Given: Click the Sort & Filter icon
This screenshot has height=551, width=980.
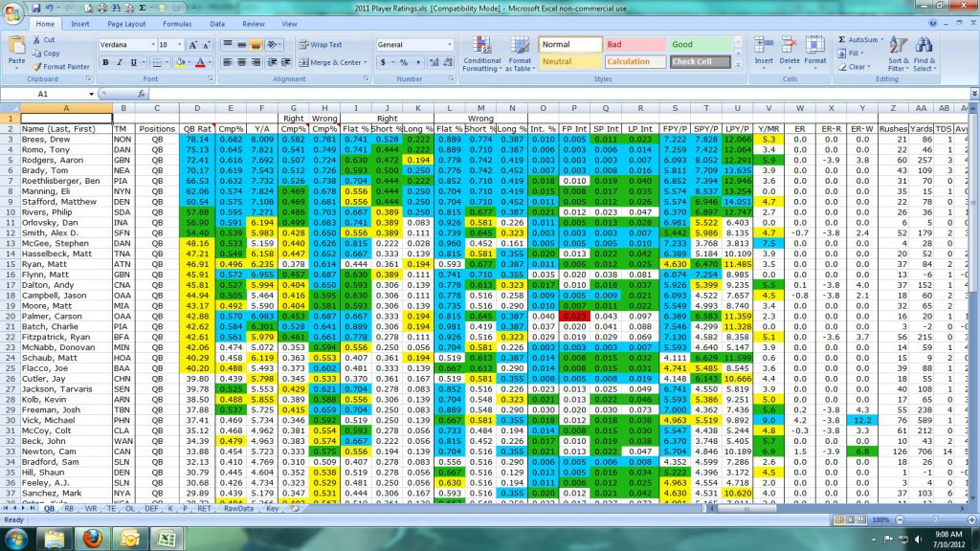Looking at the screenshot, I should coord(898,48).
